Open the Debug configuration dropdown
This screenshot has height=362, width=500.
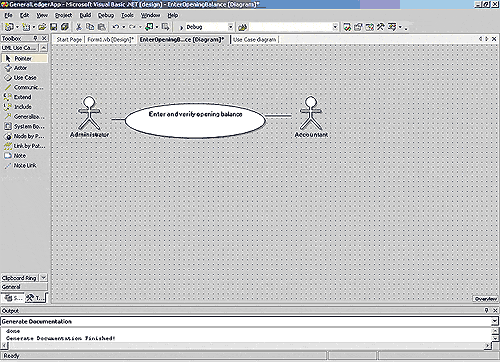pyautogui.click(x=230, y=27)
